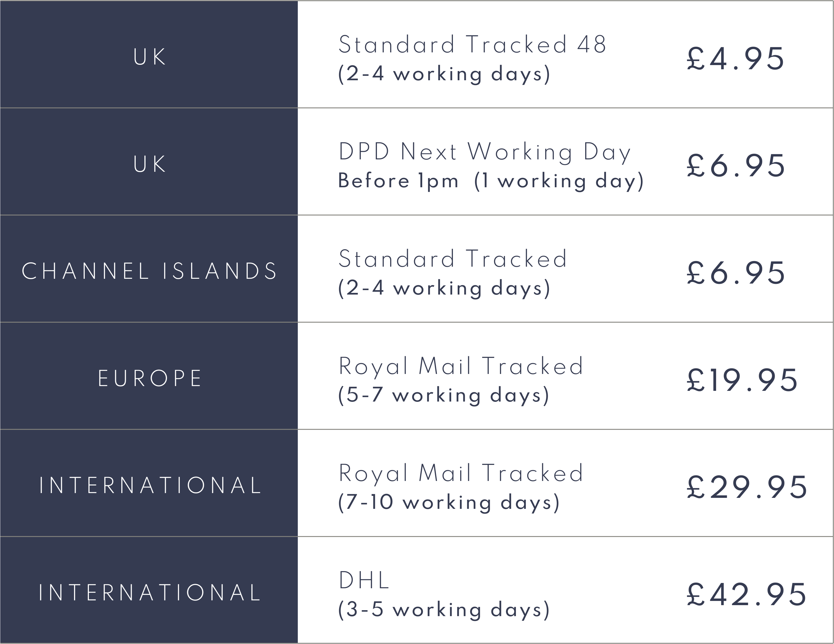Select the £29.95 price
Screen dimensions: 834x644
coord(746,487)
